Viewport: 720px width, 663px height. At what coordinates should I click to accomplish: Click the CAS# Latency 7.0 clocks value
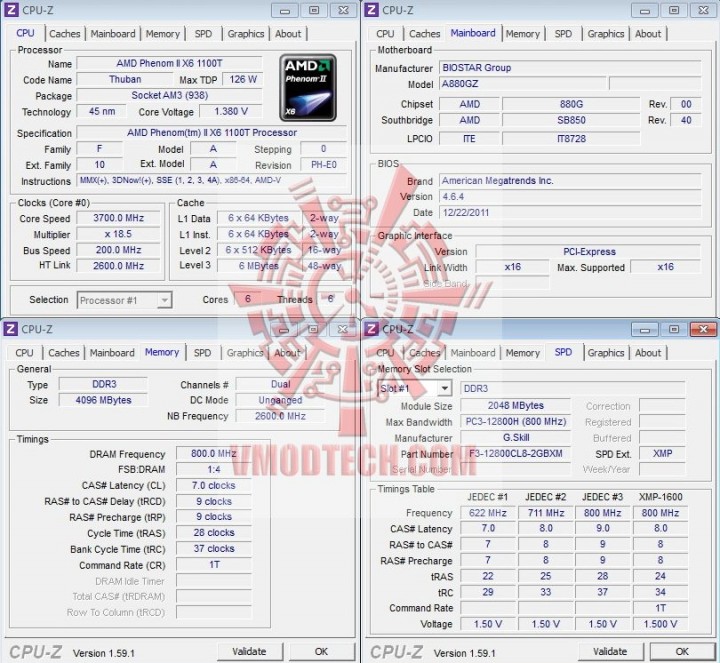pos(214,485)
